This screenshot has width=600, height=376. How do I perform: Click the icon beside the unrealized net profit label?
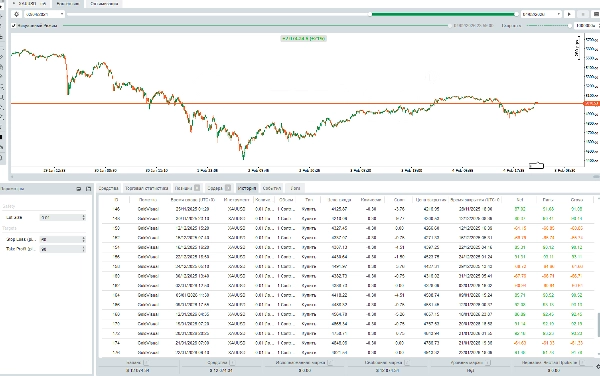582,362
